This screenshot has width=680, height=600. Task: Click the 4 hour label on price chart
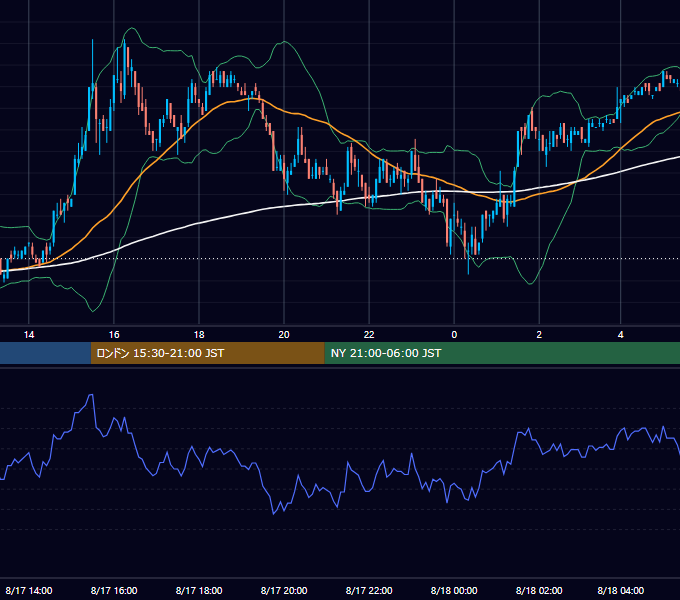[x=621, y=335]
